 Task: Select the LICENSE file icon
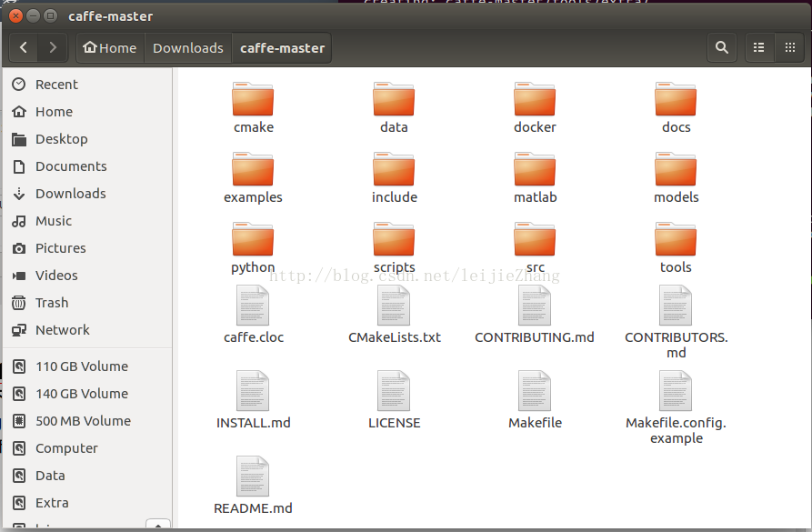click(x=394, y=391)
